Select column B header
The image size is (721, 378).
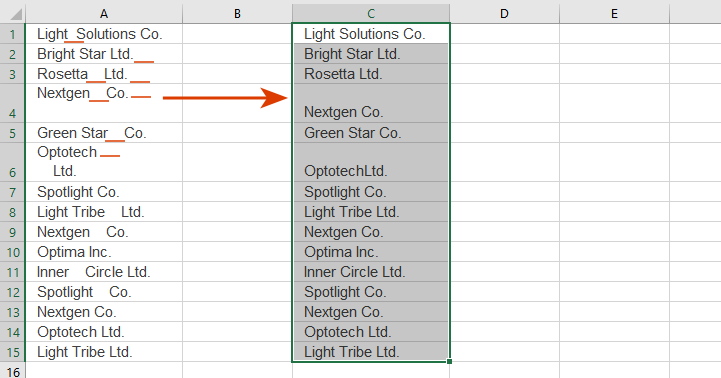237,14
